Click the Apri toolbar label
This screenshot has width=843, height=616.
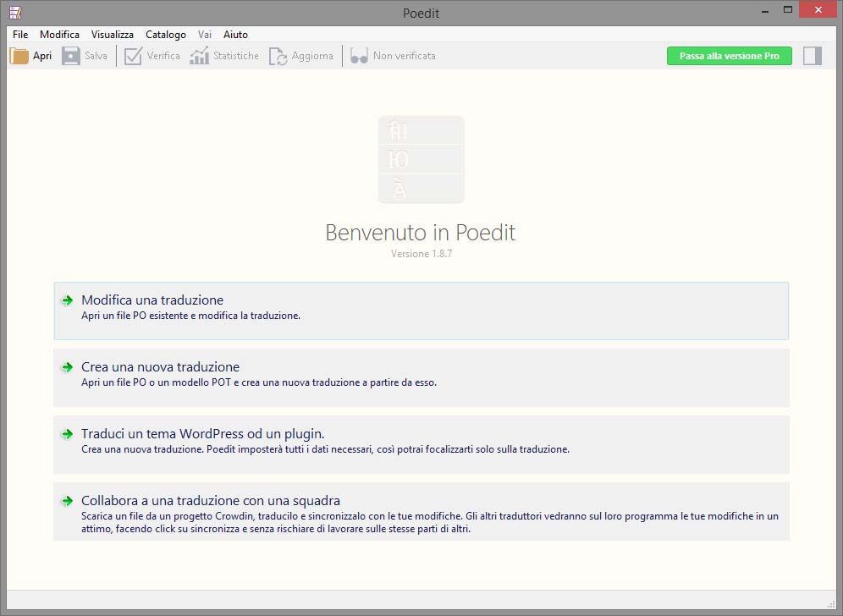pyautogui.click(x=42, y=56)
